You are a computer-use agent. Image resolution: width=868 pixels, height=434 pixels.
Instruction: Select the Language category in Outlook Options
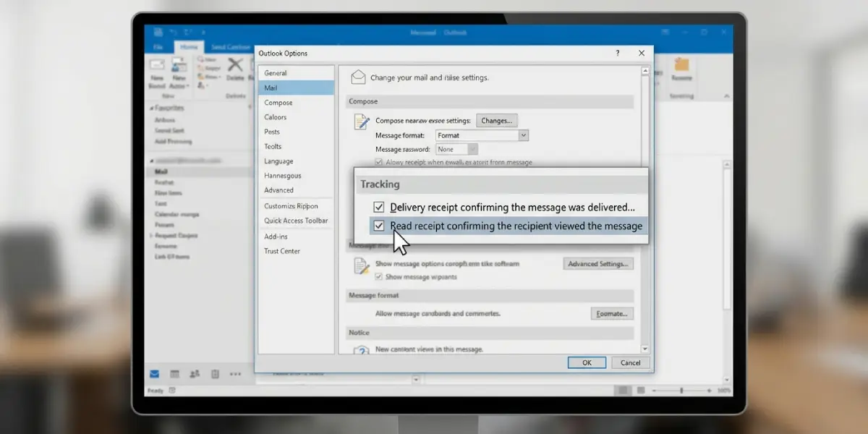pos(296,161)
